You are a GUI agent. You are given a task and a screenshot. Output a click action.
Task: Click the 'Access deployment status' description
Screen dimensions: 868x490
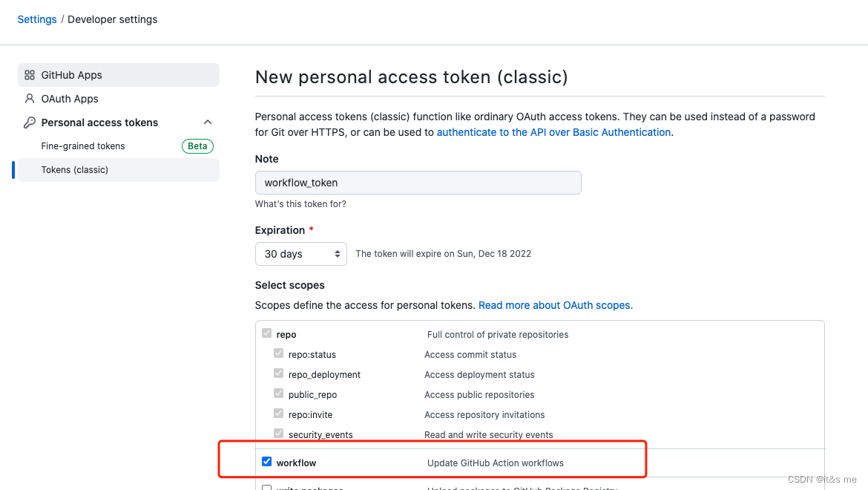tap(479, 375)
